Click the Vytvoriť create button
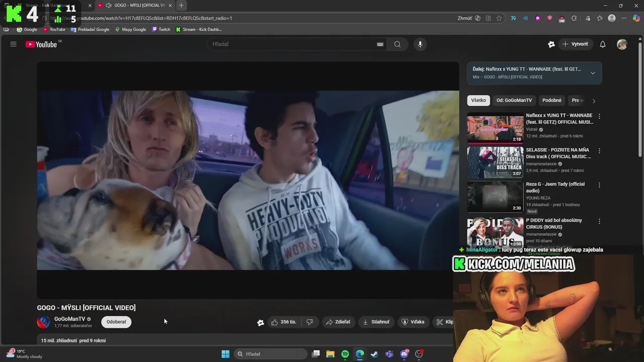 click(x=575, y=44)
